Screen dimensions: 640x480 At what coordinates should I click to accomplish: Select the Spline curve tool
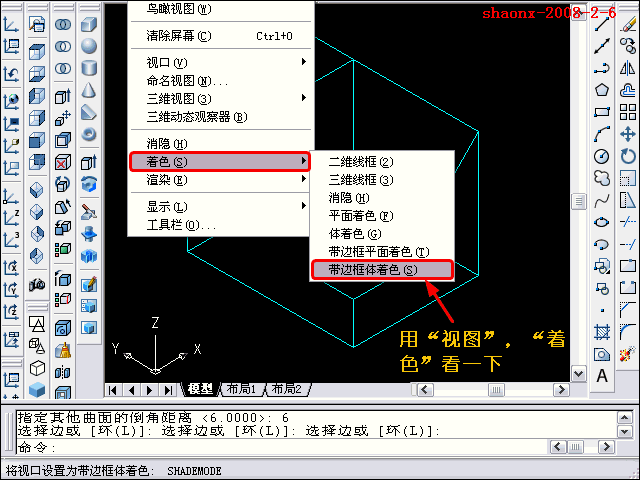[602, 200]
